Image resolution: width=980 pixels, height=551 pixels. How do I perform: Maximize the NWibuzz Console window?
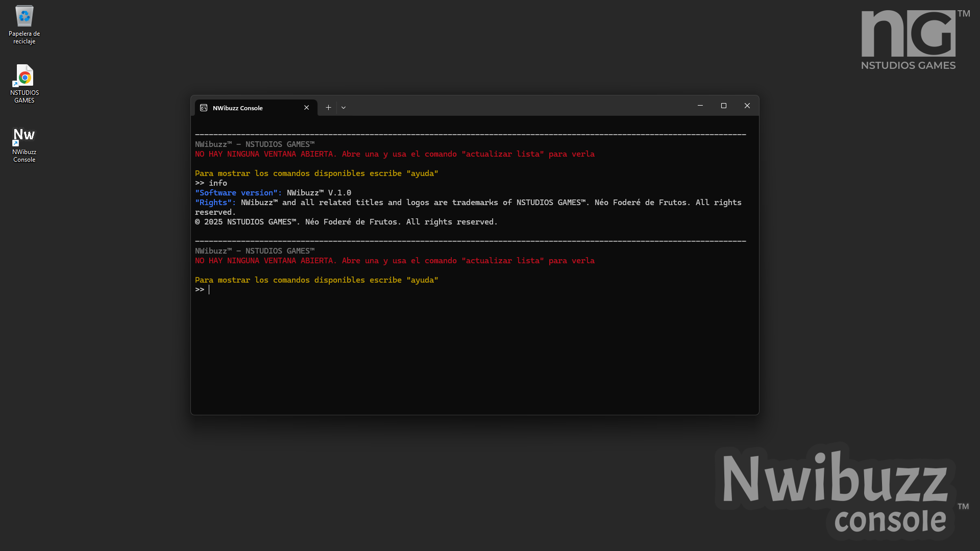pos(724,106)
